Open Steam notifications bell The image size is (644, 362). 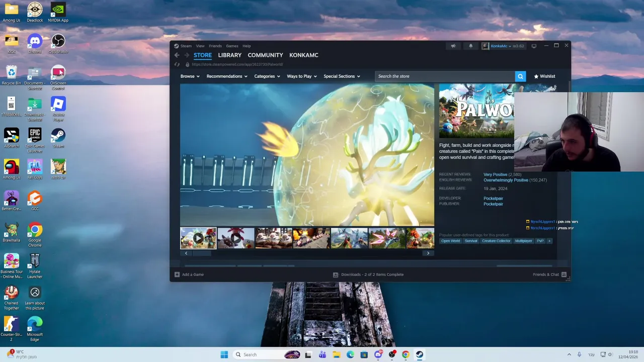coord(471,46)
